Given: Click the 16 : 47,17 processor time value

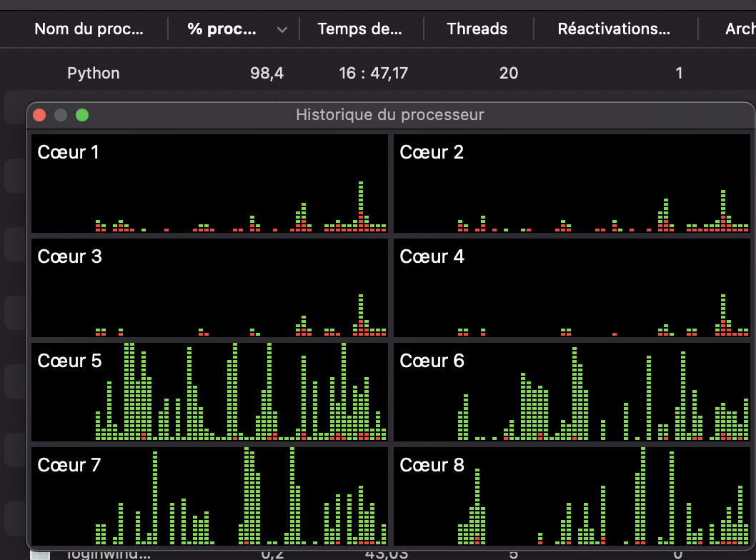Looking at the screenshot, I should point(373,74).
